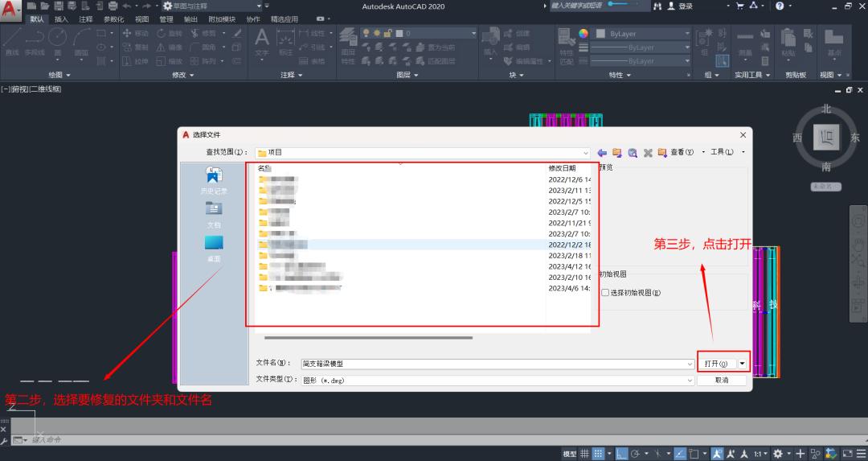
Task: Click the horizontal scrollbar in file list
Action: pyautogui.click(x=368, y=337)
